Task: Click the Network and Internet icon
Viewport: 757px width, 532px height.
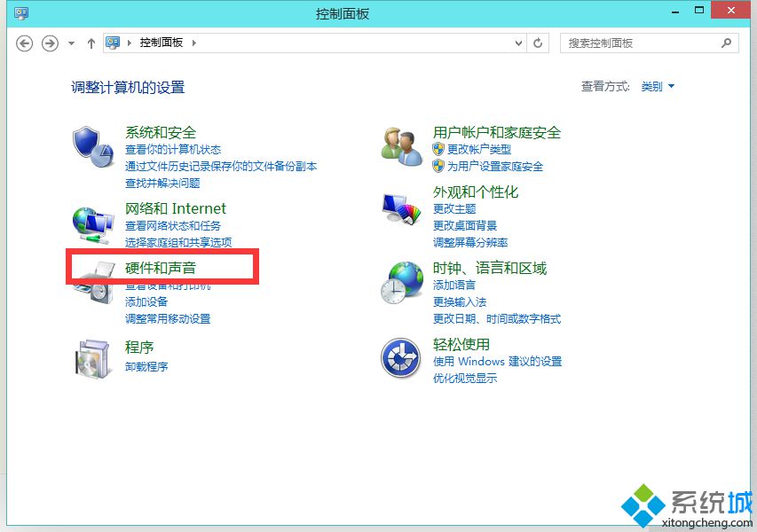Action: click(92, 224)
